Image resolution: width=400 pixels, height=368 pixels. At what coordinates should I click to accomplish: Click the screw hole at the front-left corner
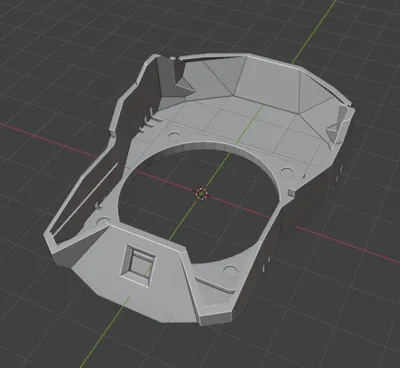pos(103,220)
